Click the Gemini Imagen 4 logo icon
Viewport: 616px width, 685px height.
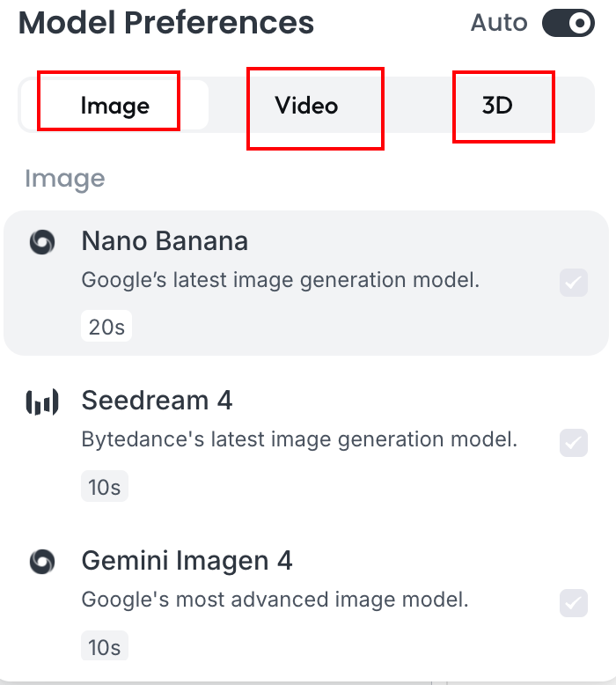click(x=42, y=561)
